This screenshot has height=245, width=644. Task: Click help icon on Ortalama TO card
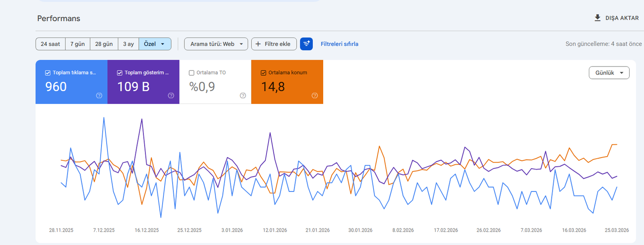[243, 96]
